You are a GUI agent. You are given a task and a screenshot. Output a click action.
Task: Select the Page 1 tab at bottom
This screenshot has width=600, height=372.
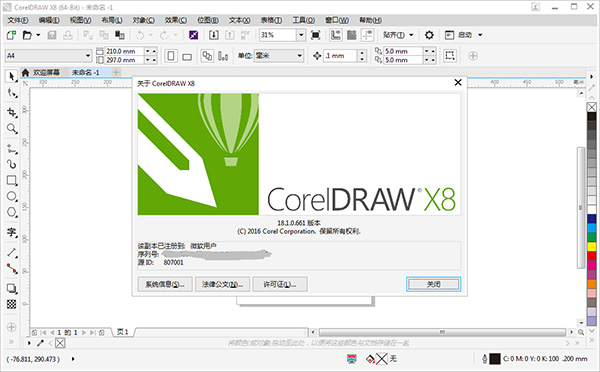point(122,332)
